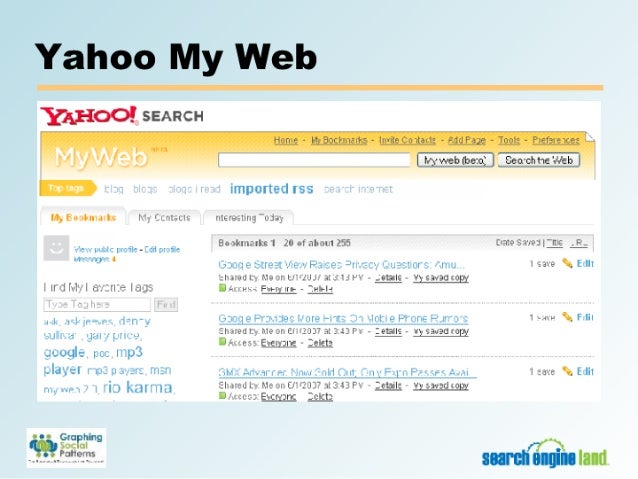This screenshot has height=479, width=638.
Task: Click green access icon under SMX Advanced bookmark
Action: tap(222, 395)
